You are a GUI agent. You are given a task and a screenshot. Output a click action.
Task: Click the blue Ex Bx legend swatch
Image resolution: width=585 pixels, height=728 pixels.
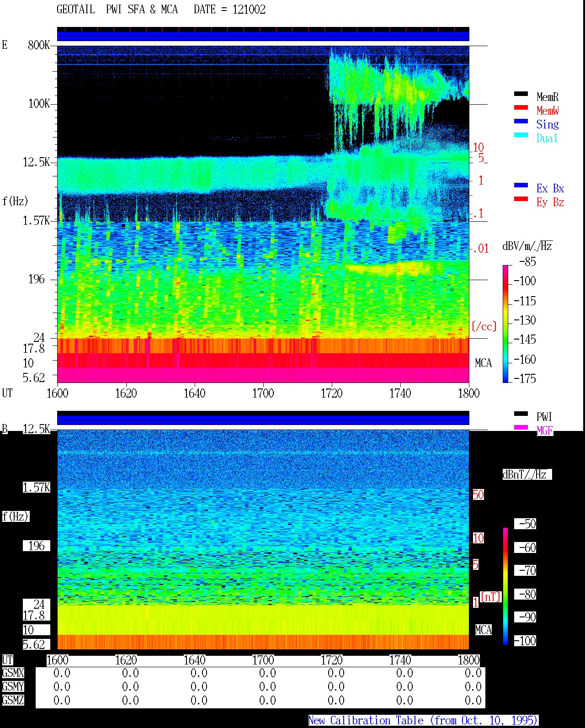521,186
